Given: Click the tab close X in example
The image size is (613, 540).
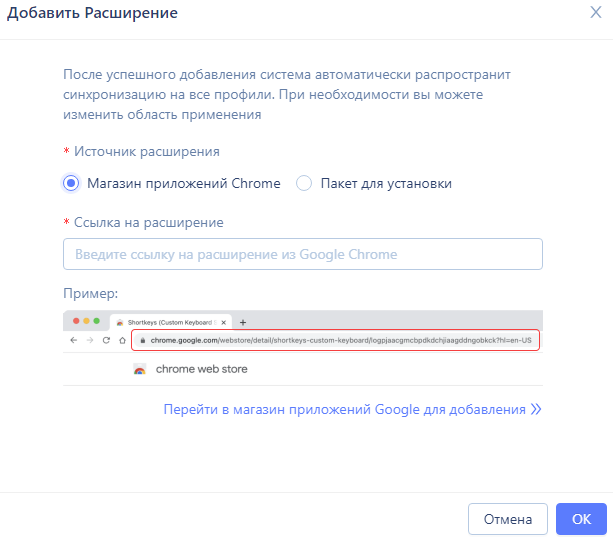Looking at the screenshot, I should click(x=224, y=323).
